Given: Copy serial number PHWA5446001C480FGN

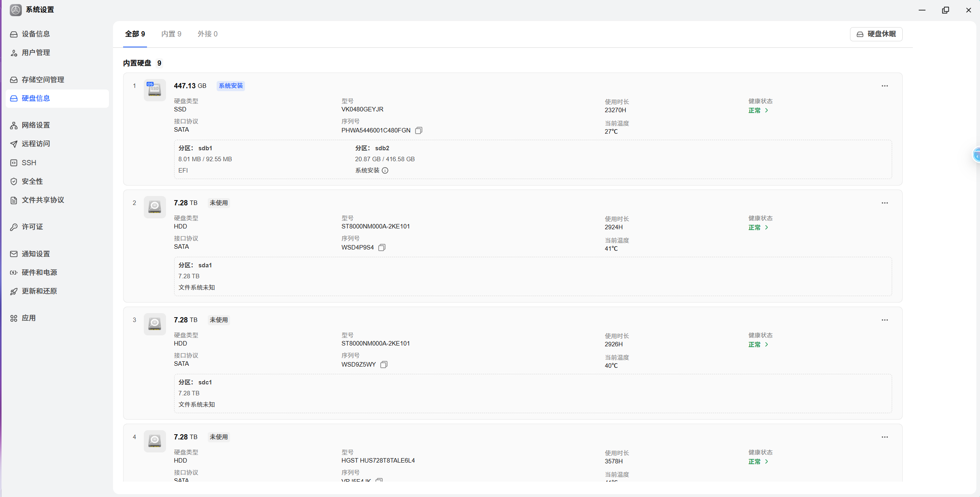Looking at the screenshot, I should [x=419, y=130].
